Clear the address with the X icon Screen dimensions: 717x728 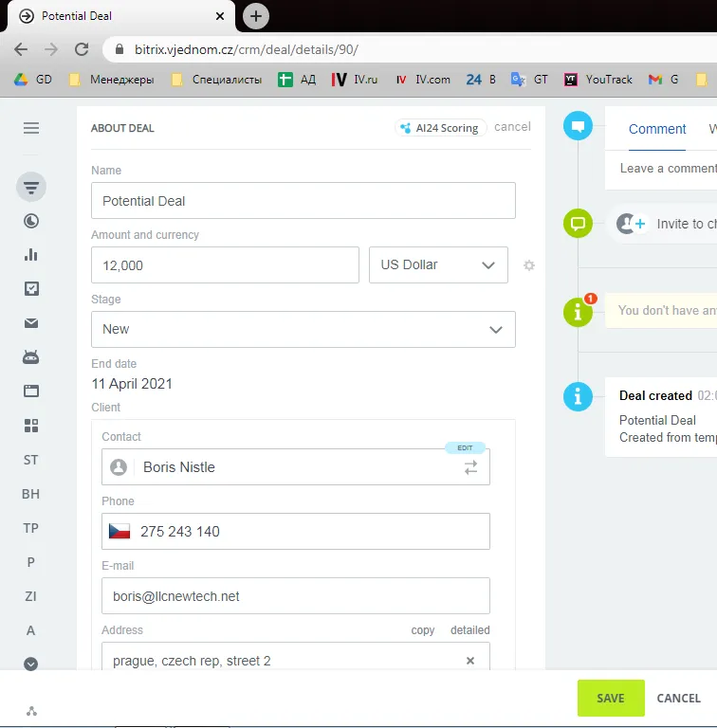click(x=470, y=661)
